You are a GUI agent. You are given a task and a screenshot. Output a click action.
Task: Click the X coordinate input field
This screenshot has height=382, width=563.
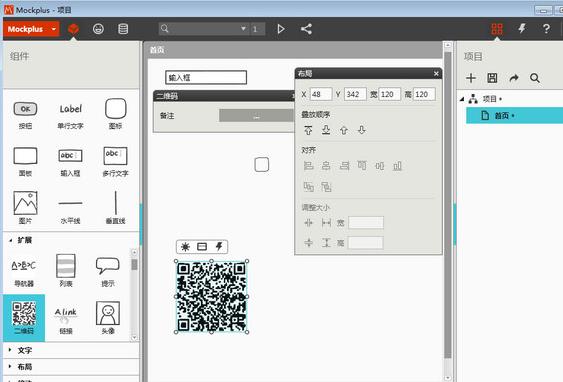click(x=321, y=94)
